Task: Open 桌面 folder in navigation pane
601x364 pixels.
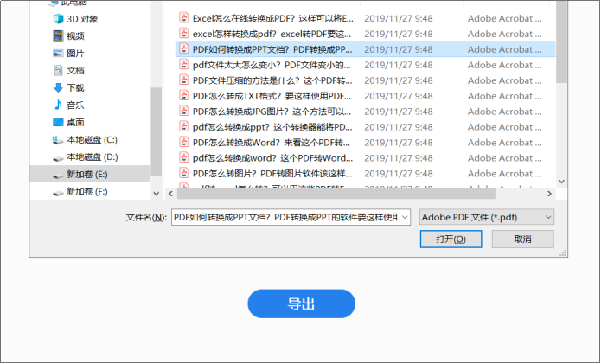Action: (75, 122)
